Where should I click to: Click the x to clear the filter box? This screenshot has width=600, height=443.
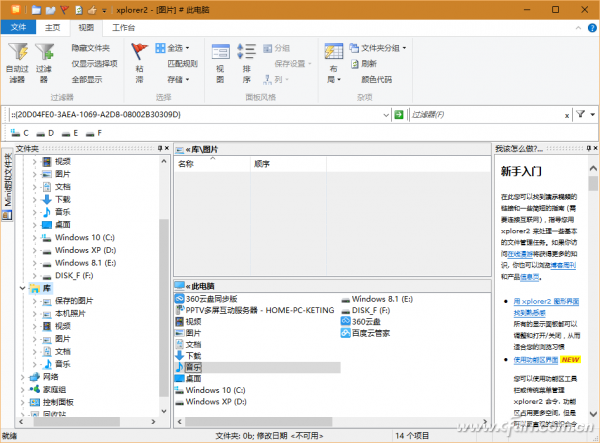pyautogui.click(x=567, y=116)
